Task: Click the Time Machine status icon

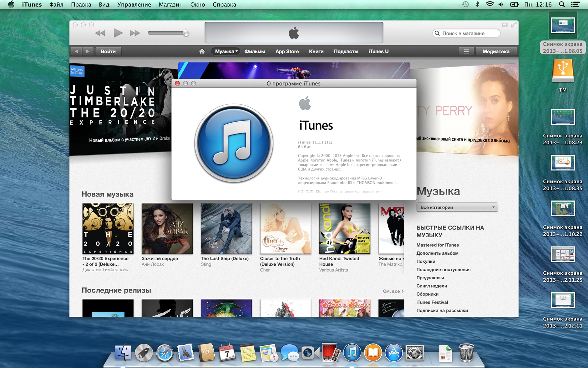Action: [465, 4]
